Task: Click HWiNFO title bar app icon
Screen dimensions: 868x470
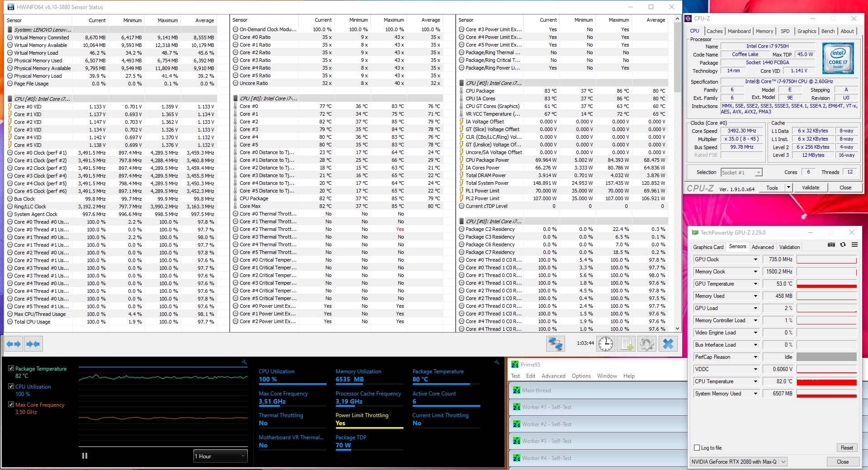Action: pos(11,7)
